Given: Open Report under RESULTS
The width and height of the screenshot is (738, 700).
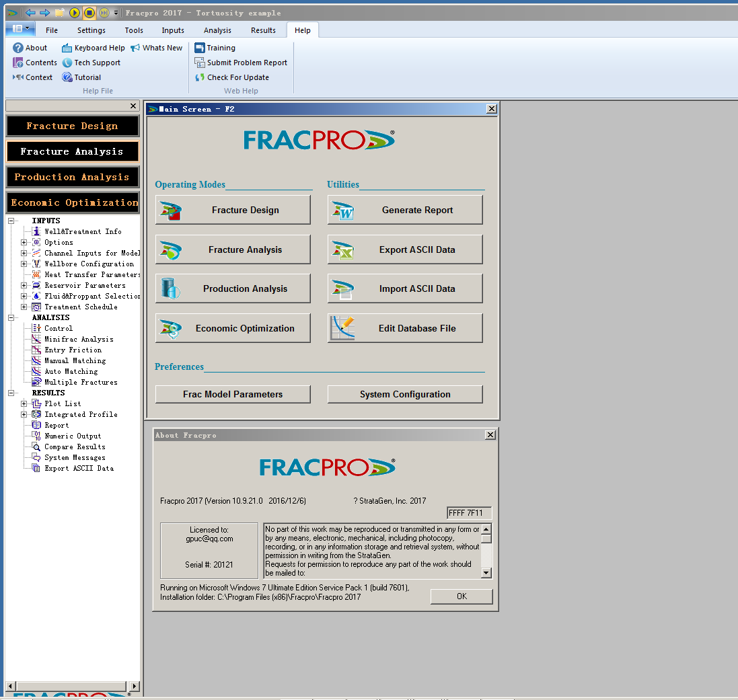Looking at the screenshot, I should pyautogui.click(x=50, y=425).
